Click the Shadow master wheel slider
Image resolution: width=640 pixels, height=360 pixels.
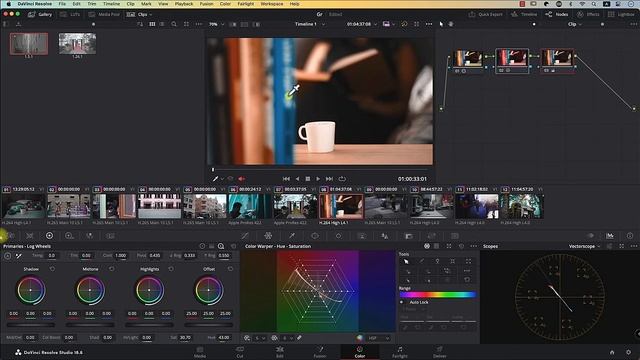point(31,325)
